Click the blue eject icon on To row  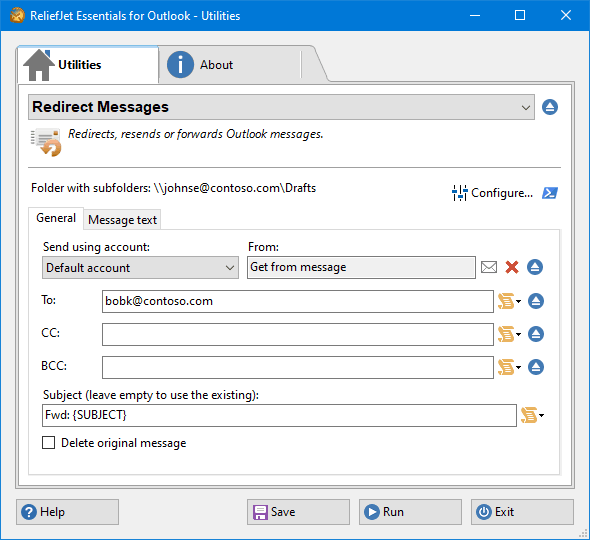click(535, 301)
